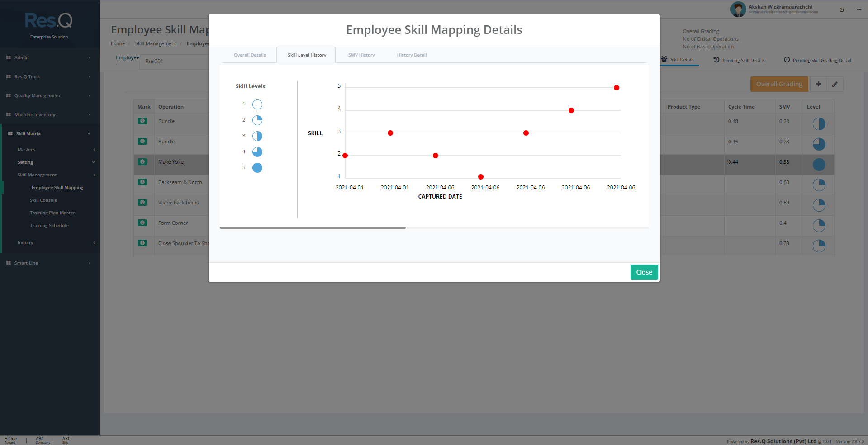Screen dimensions: 868x445
Task: Select skill level 1 empty circle
Action: [257, 104]
